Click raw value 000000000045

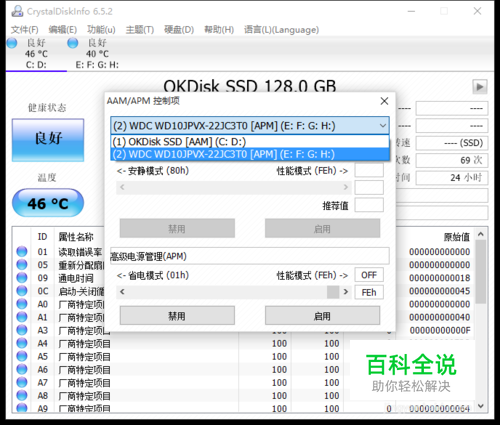click(x=440, y=291)
